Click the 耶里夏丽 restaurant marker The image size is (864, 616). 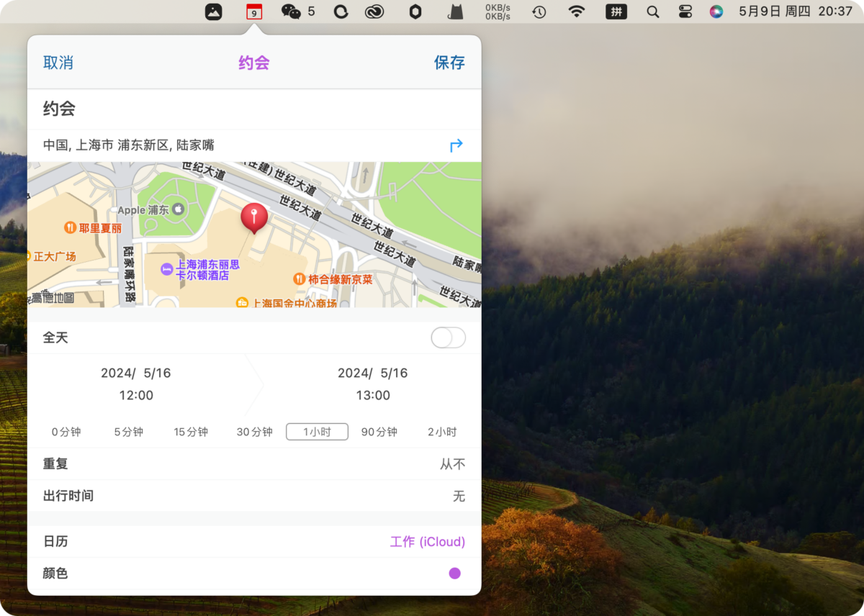pos(70,227)
